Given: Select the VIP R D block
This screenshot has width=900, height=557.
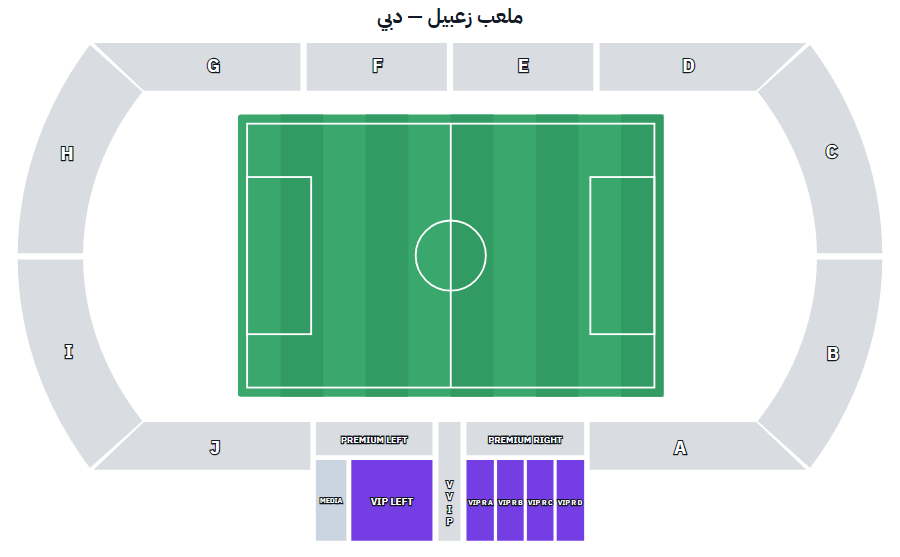Looking at the screenshot, I should [x=570, y=500].
